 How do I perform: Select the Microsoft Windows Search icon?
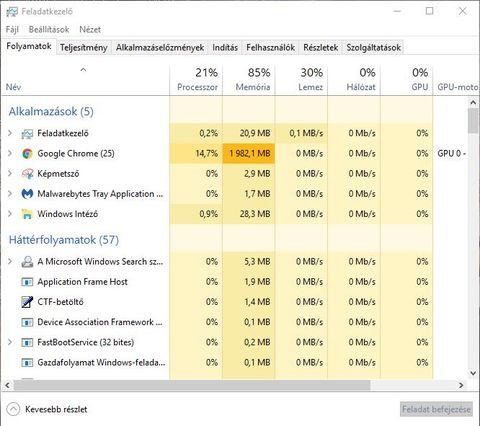click(x=27, y=262)
